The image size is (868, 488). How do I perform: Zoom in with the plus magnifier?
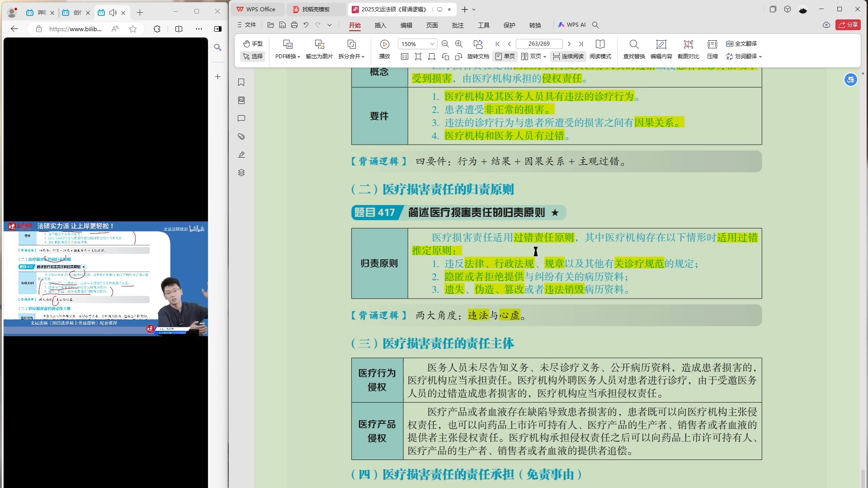coord(459,44)
